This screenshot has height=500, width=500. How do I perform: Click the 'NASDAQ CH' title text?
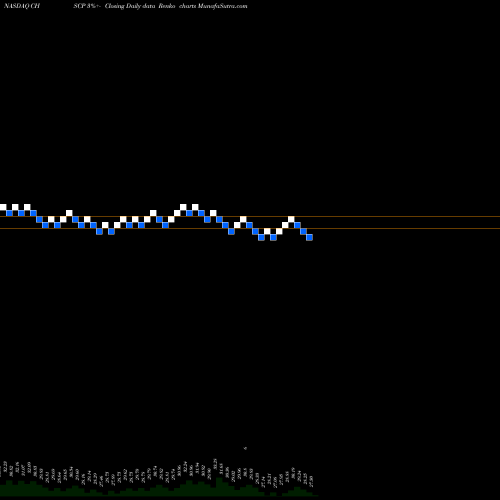(22, 6)
